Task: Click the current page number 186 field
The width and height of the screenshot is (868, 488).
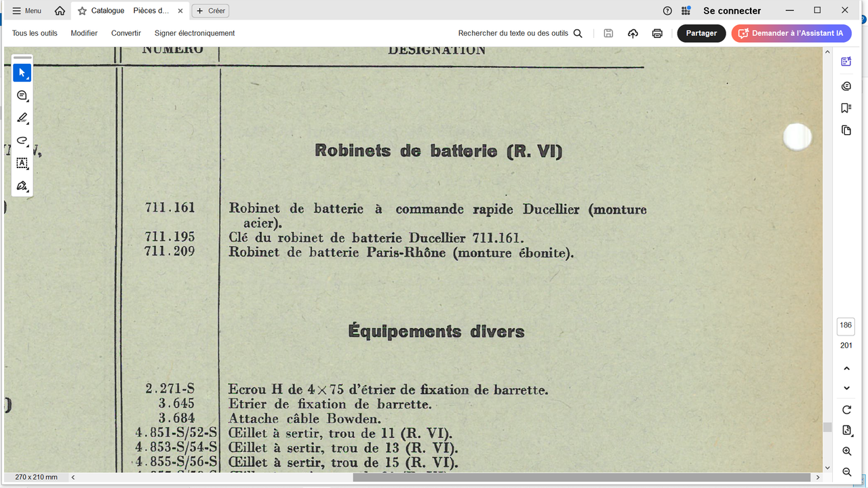Action: (846, 325)
